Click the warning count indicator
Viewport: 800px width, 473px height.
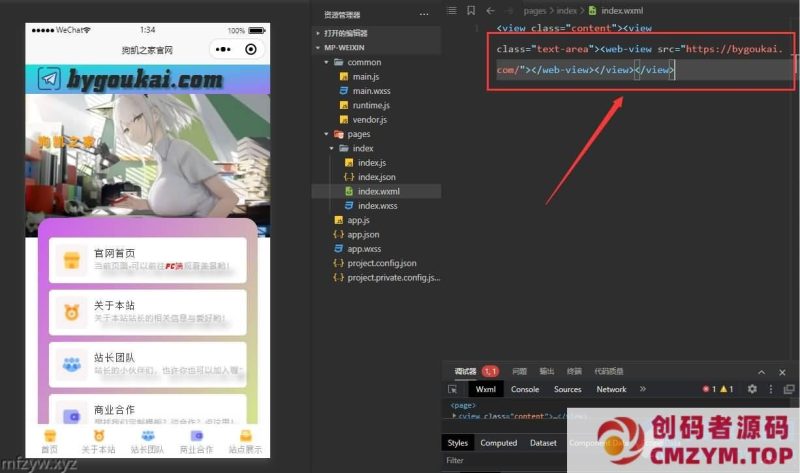point(727,389)
